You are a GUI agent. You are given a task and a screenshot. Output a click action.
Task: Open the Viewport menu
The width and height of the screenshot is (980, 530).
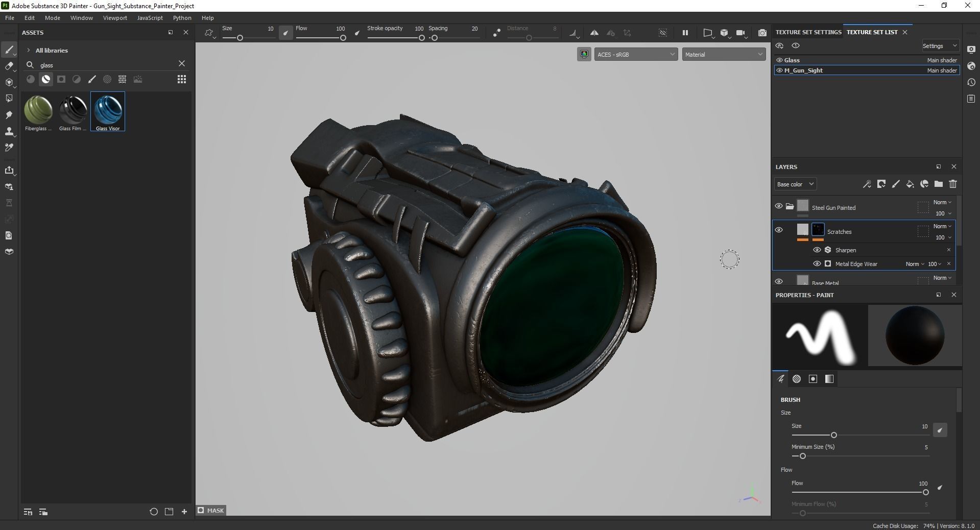point(115,18)
